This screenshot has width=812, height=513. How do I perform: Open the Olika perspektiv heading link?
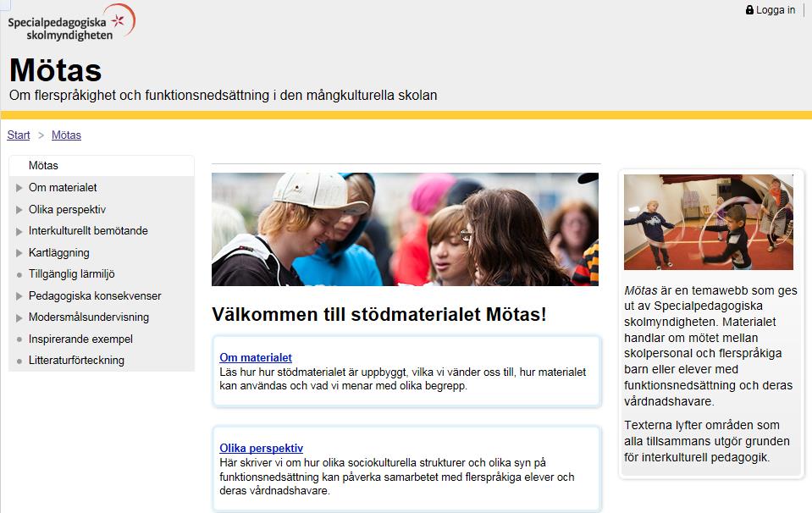[262, 449]
